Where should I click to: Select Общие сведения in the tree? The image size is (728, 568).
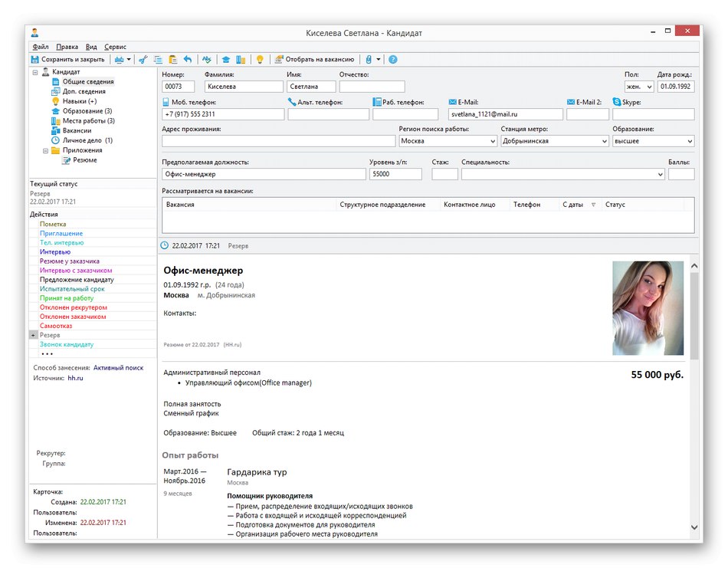(x=88, y=82)
